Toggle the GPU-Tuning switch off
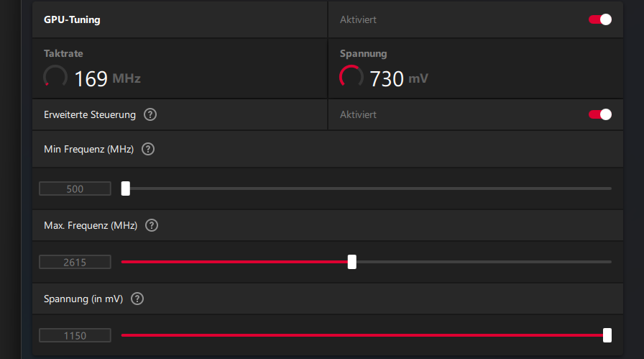Image resolution: width=644 pixels, height=359 pixels. click(x=600, y=19)
